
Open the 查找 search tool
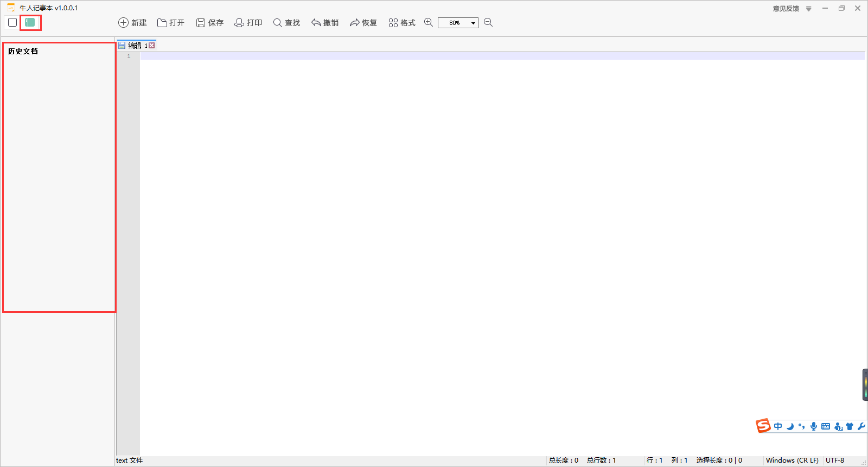coord(286,23)
